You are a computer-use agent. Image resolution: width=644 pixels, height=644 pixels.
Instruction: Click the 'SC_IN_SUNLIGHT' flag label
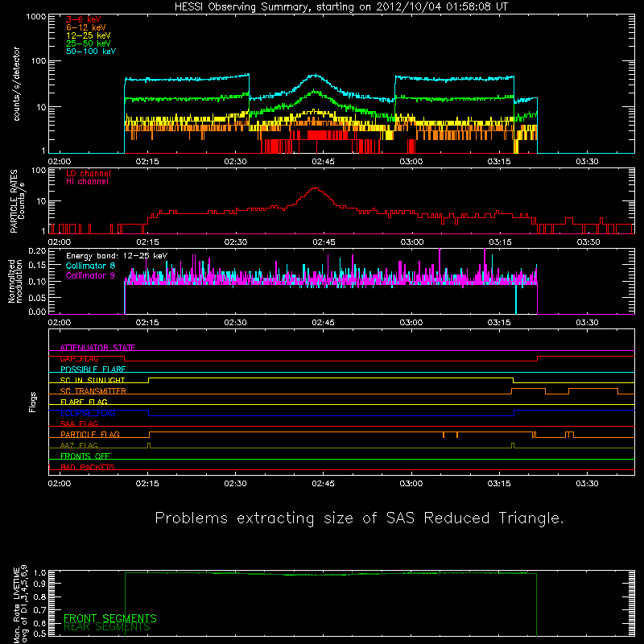(x=93, y=380)
